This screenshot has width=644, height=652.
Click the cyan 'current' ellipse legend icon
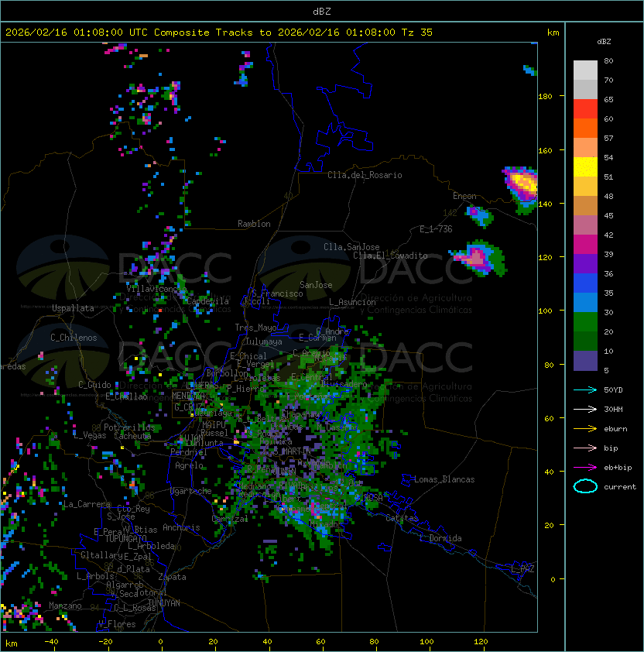pos(585,486)
